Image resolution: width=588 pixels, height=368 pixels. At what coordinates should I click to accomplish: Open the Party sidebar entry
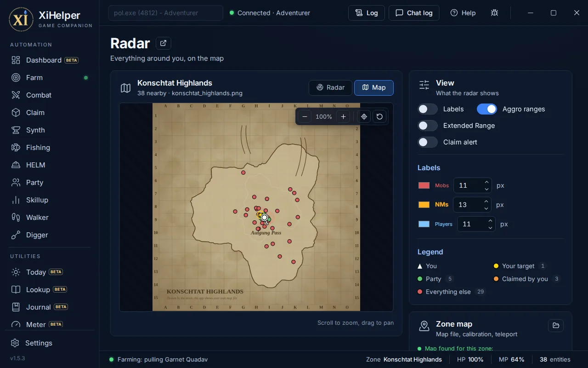point(49,183)
